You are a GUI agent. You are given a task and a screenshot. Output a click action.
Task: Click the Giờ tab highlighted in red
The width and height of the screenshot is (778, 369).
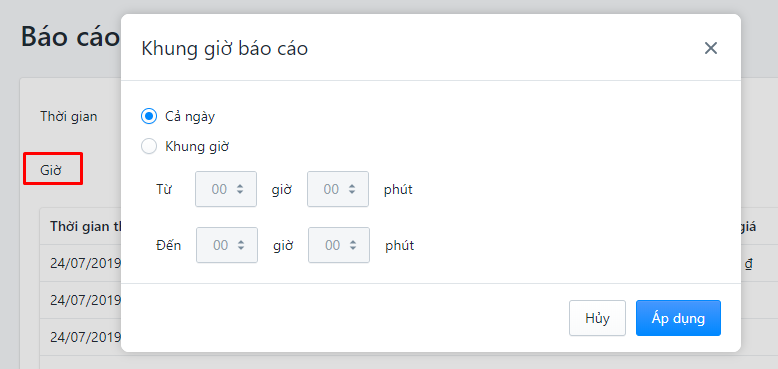[x=53, y=169]
